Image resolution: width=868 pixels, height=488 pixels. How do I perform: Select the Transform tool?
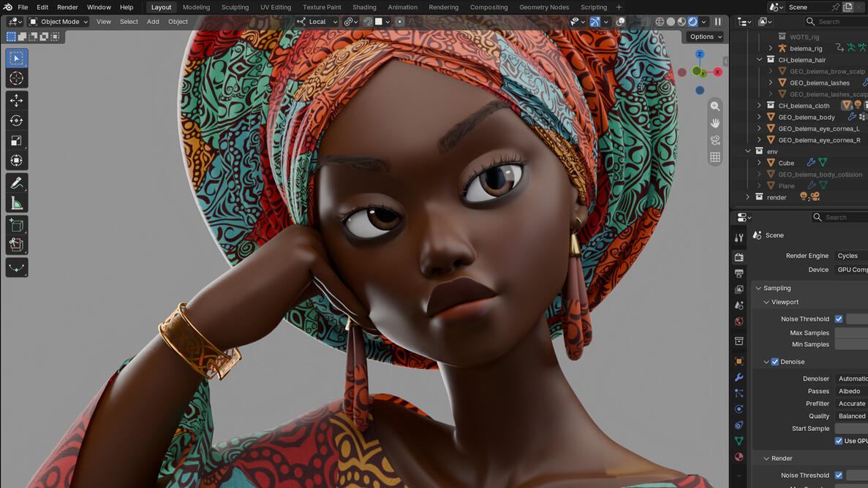coord(17,161)
